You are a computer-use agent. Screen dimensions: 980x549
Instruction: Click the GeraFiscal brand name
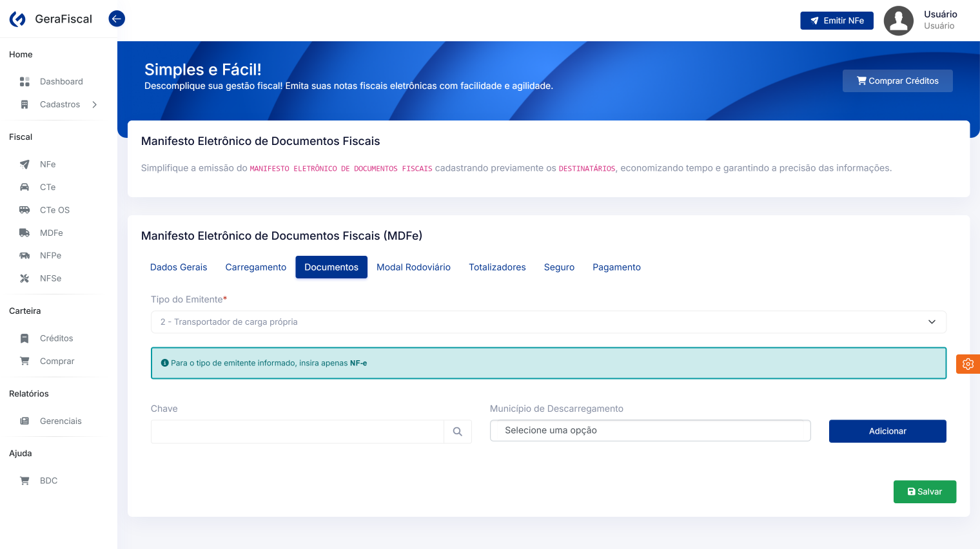point(63,19)
